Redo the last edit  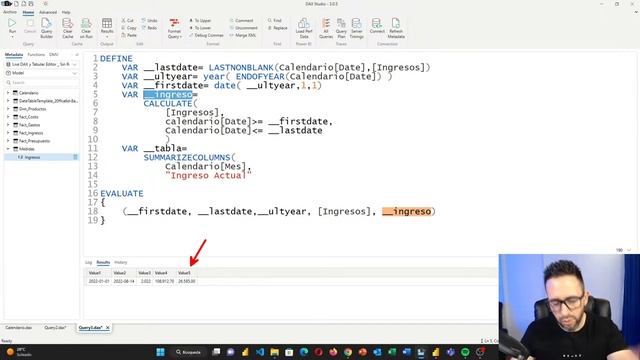[x=149, y=28]
